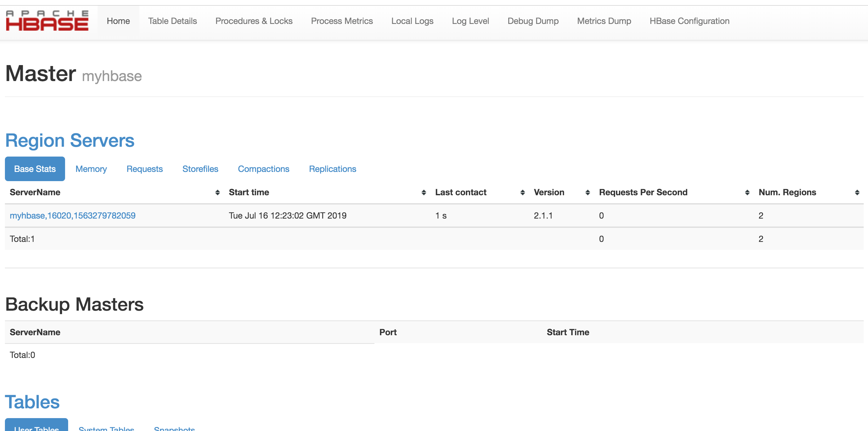Select the Base Stats tab
Viewport: 868px width, 431px height.
point(35,169)
